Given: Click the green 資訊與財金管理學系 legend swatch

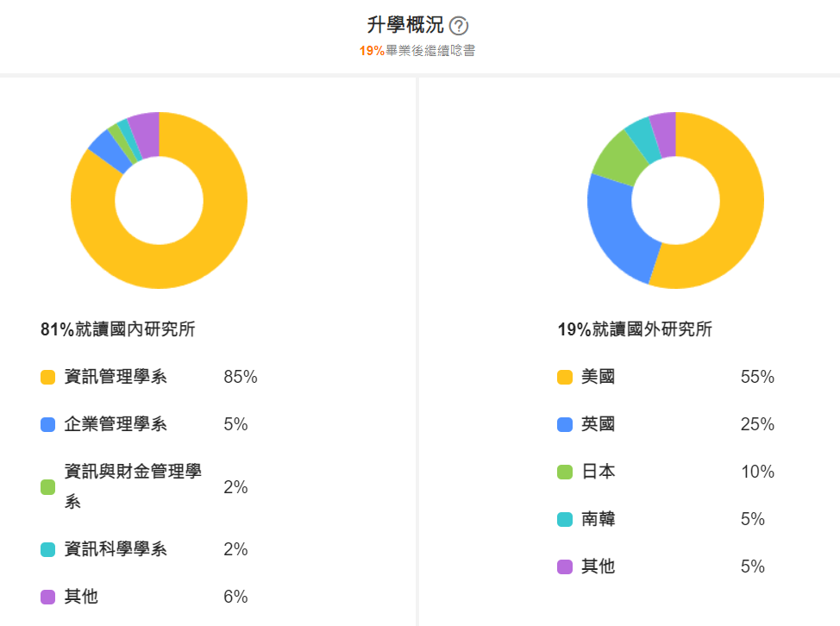Looking at the screenshot, I should point(48,487).
